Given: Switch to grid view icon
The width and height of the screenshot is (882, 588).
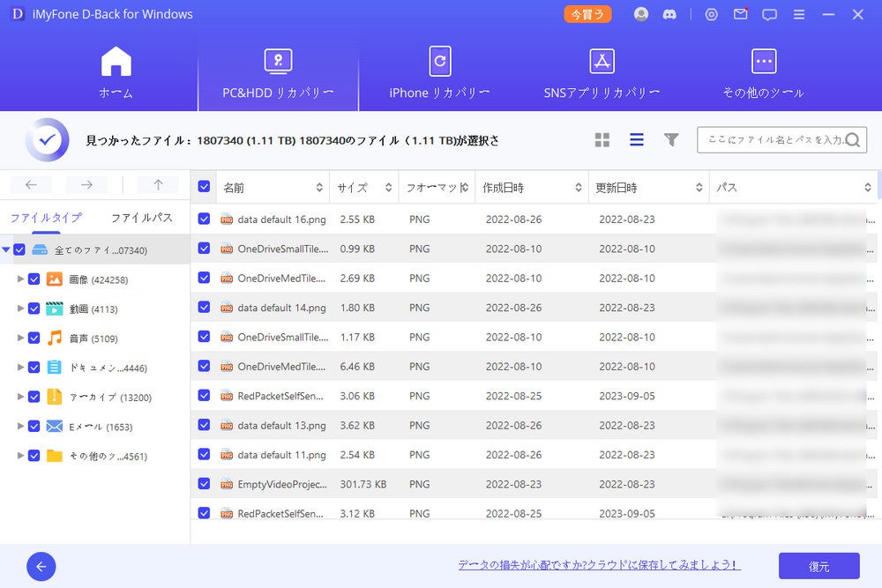Looking at the screenshot, I should click(602, 140).
